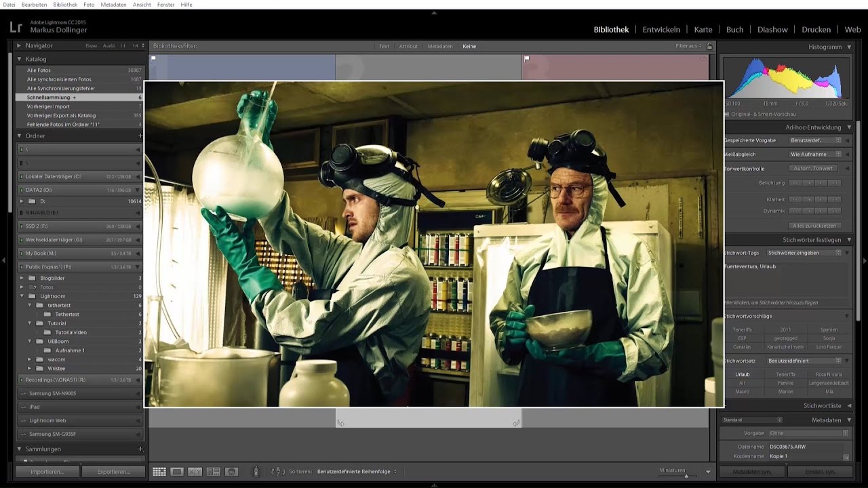
Task: Select the Painter spray-can tool
Action: (256, 472)
